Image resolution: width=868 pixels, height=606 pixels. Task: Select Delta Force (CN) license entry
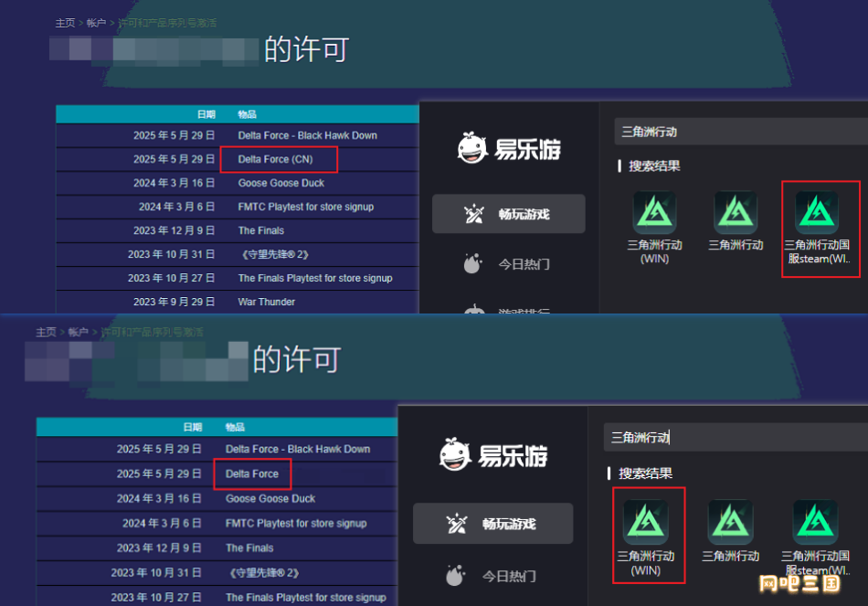(275, 159)
